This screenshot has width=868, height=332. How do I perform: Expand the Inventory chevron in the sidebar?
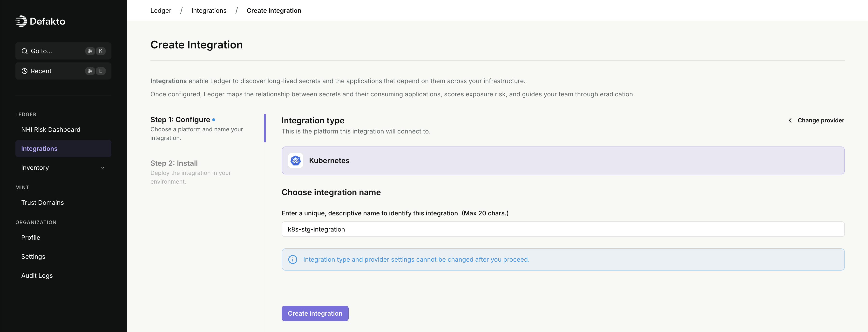(103, 168)
